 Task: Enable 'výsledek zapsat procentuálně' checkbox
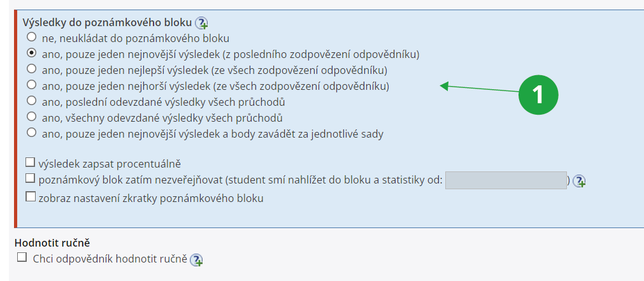pos(31,163)
